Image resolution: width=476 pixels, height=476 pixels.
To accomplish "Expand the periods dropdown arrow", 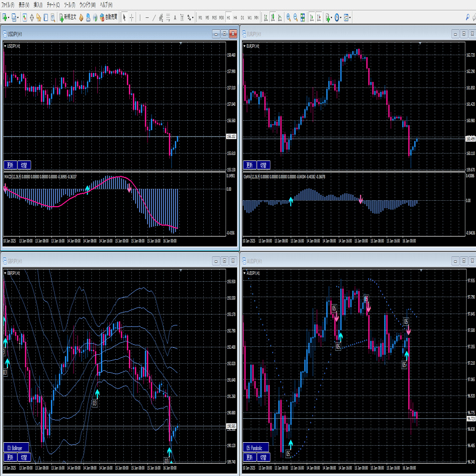I will tap(341, 18).
